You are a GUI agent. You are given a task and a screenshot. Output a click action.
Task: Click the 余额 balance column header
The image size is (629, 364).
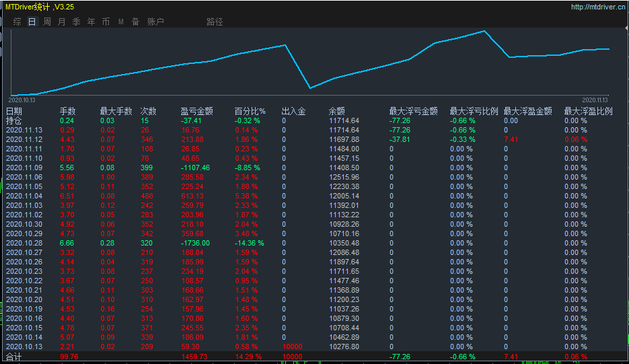(336, 112)
